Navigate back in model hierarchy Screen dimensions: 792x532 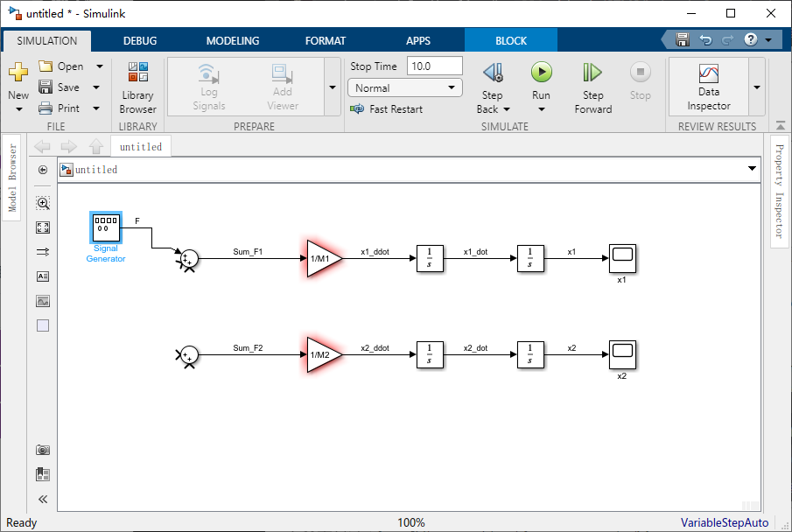coord(42,146)
